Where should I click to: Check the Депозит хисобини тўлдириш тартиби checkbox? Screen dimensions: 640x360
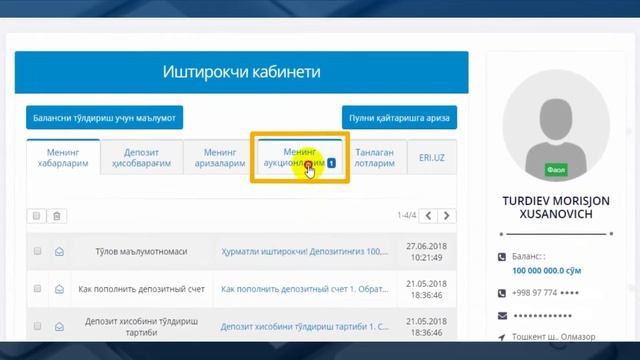[37, 326]
